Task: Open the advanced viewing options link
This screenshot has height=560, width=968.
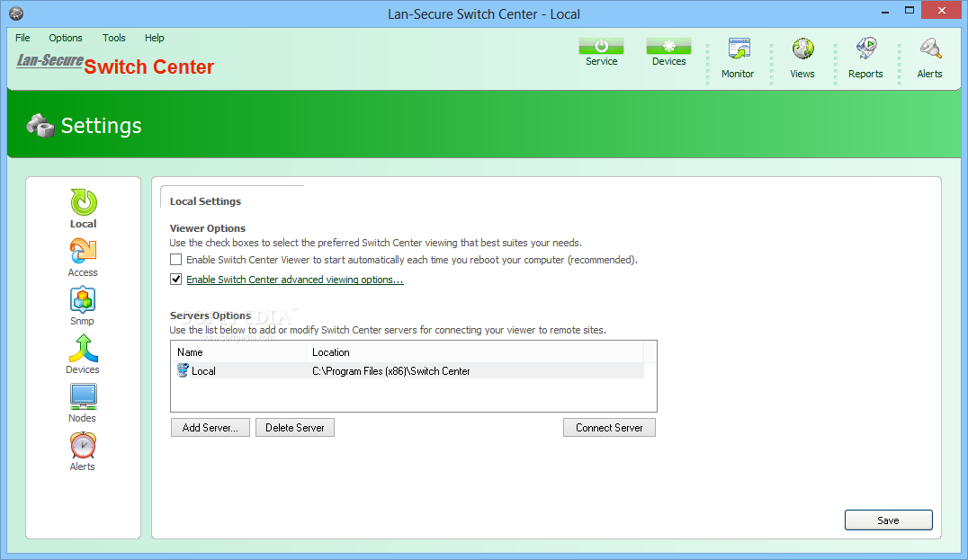Action: click(295, 280)
